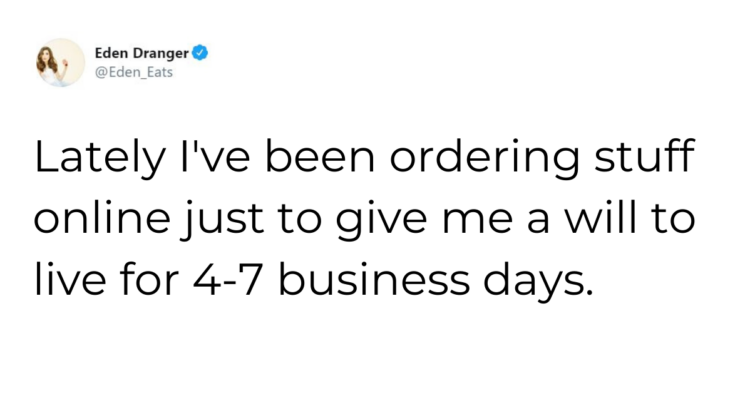Click the word "been" in the tweet
The image size is (750, 393).
320,156
